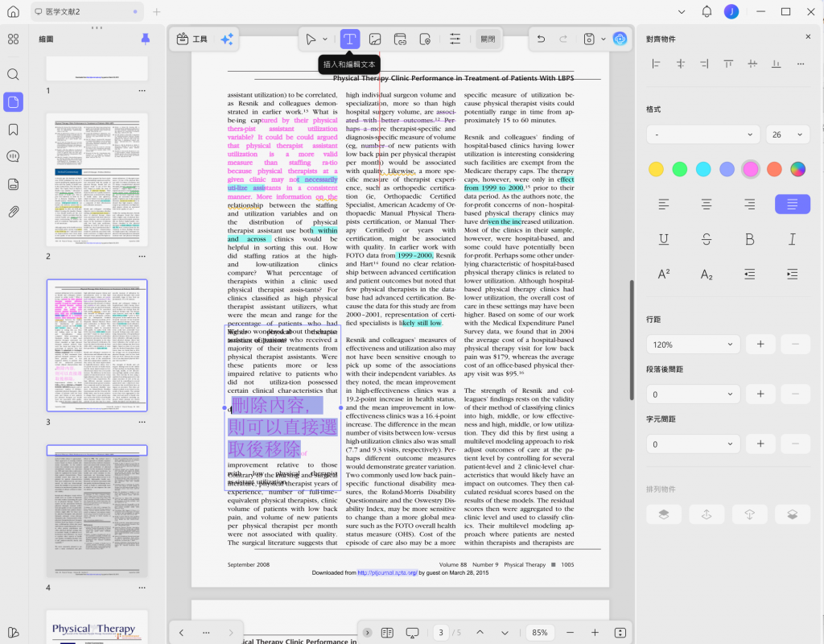Toggle underline formatting
Image resolution: width=824 pixels, height=644 pixels.
pos(664,240)
